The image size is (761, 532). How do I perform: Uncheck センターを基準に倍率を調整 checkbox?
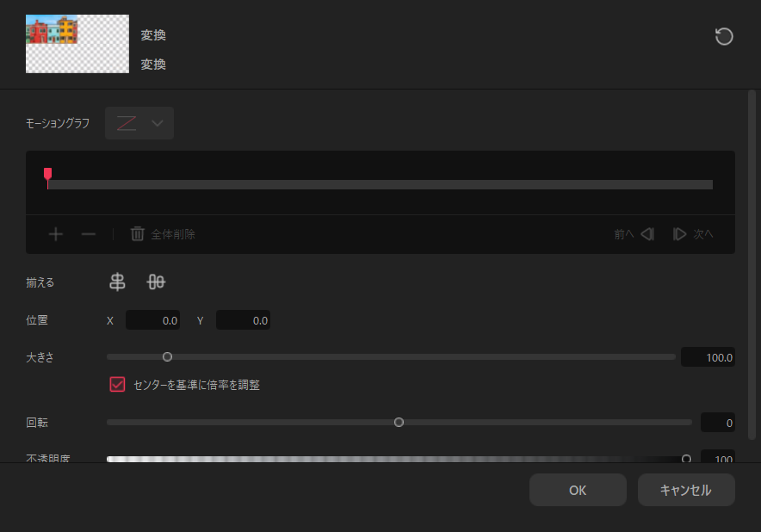[117, 385]
